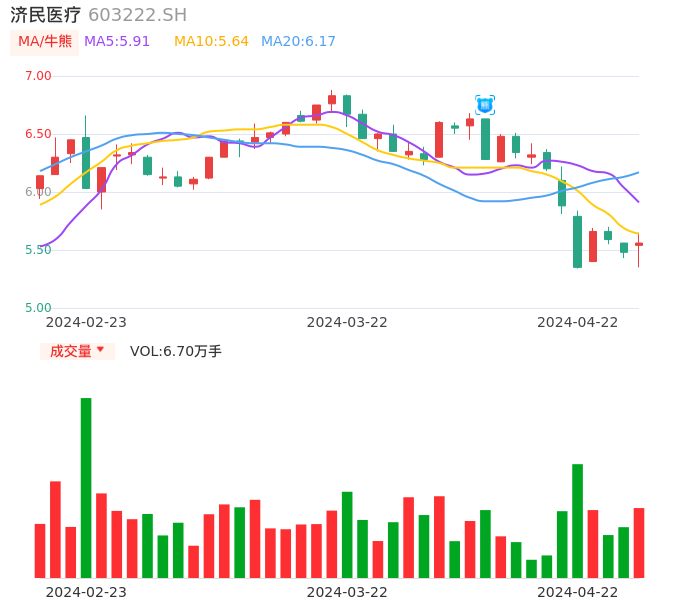Click the first red volume bar on left
The image size is (686, 606).
click(x=40, y=550)
